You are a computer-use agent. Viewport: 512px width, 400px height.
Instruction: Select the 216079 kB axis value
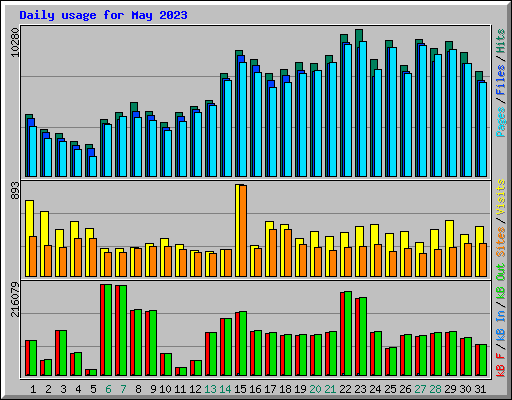pos(15,299)
